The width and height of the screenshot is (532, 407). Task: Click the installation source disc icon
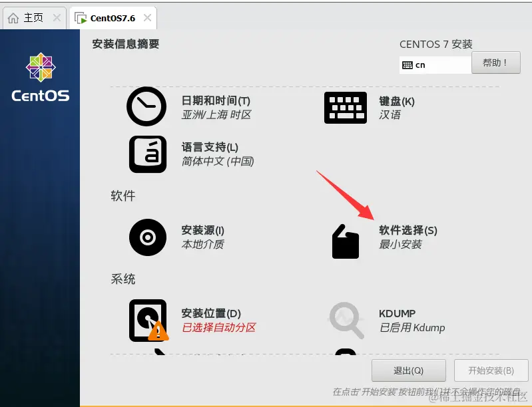[x=148, y=237]
